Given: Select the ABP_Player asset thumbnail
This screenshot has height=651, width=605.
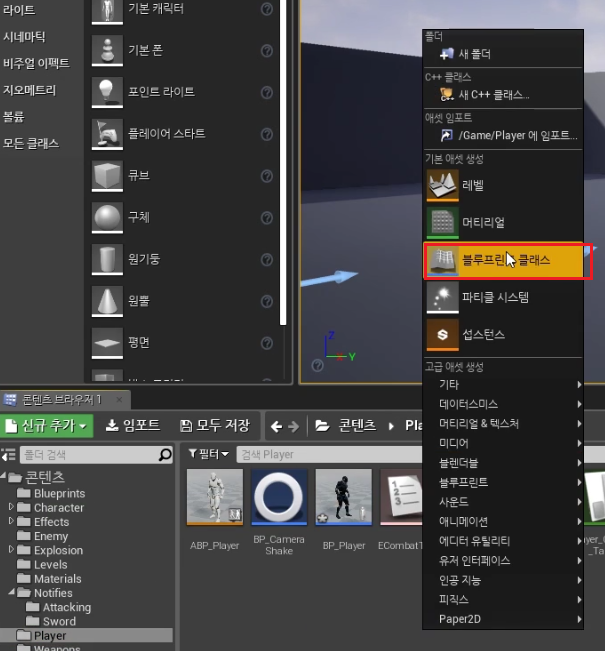Looking at the screenshot, I should 215,497.
